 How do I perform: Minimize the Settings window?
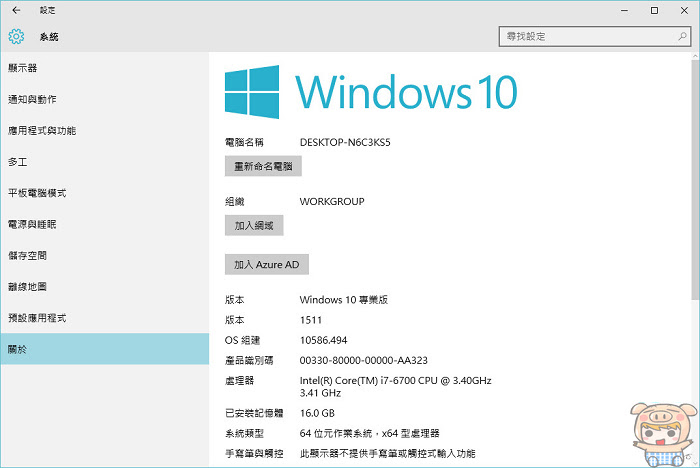pyautogui.click(x=625, y=10)
